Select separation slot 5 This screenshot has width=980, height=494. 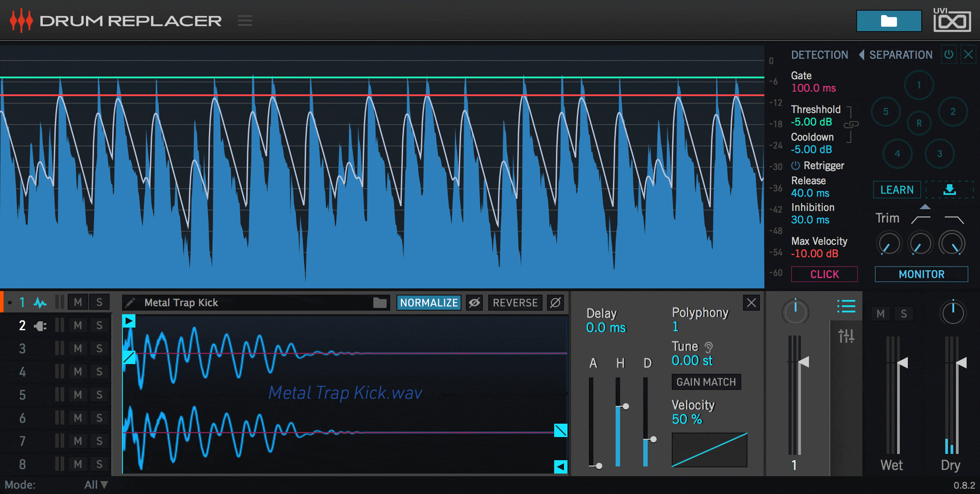[886, 112]
